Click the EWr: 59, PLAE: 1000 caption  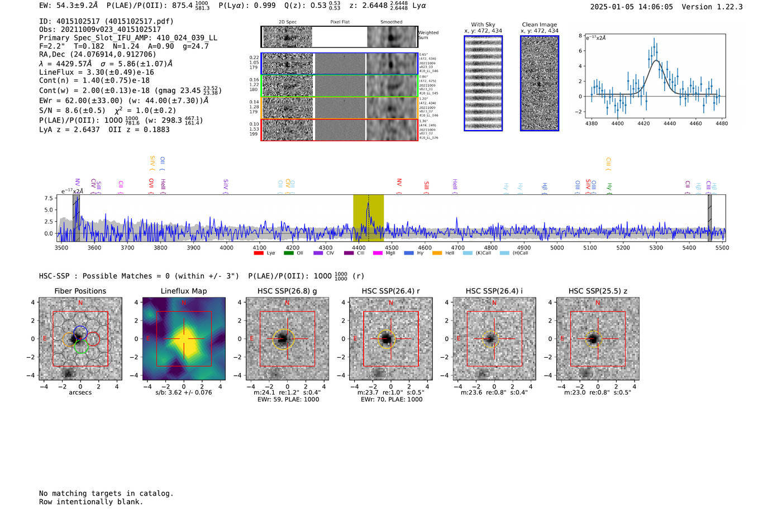tap(287, 399)
